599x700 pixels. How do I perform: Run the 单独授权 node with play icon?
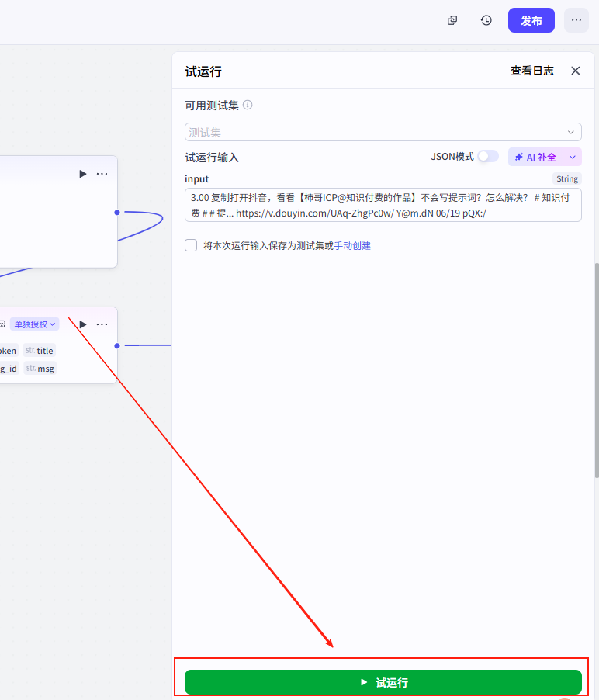pos(82,324)
